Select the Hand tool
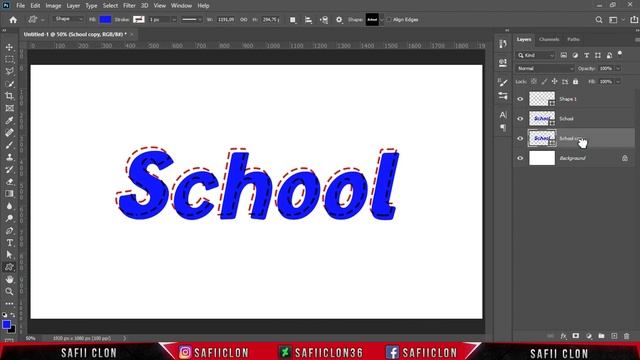The width and height of the screenshot is (640, 360). point(9,279)
